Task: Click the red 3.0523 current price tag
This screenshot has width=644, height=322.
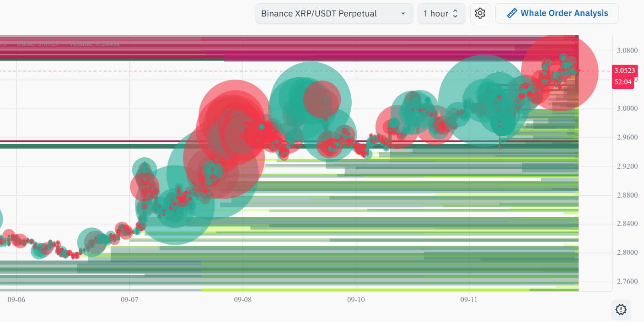Action: pos(624,71)
